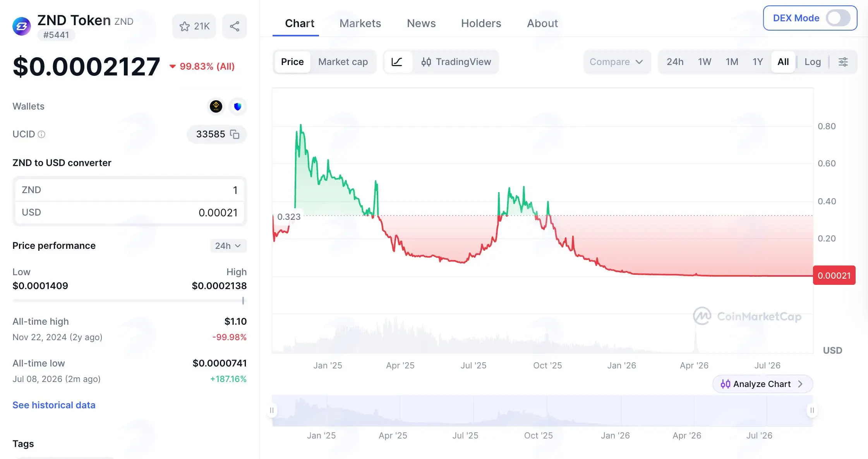Click the 0.323 opening price marker
This screenshot has width=868, height=459.
(289, 217)
